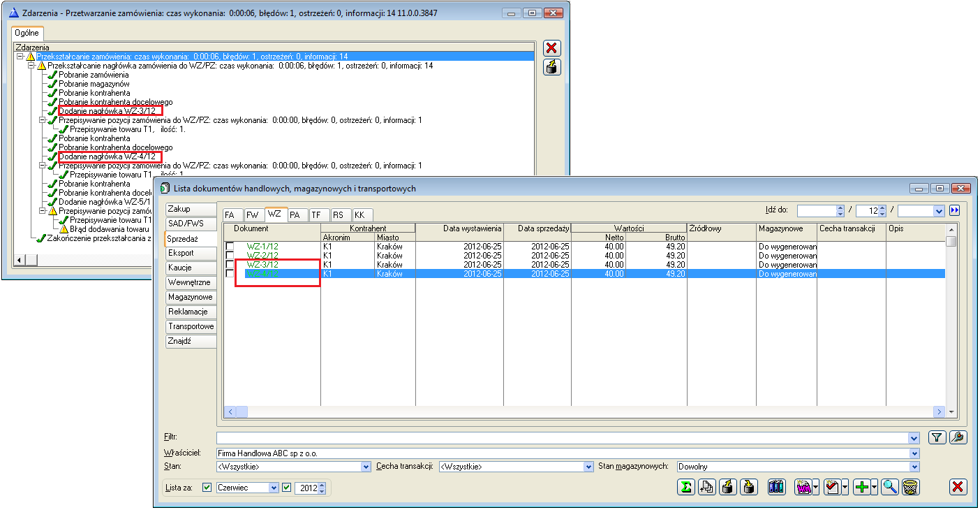
Task: Select the WZ-2/12 document entry
Action: click(x=262, y=256)
